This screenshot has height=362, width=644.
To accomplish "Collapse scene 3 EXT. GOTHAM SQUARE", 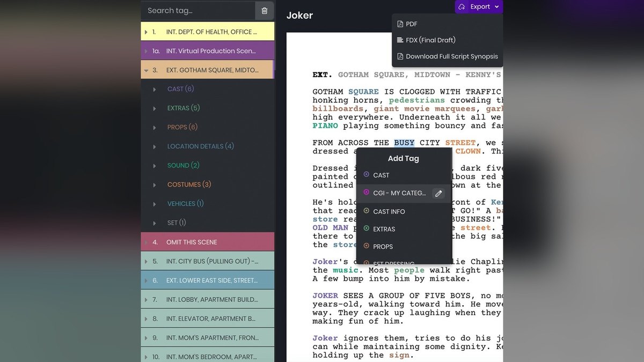I will point(146,70).
